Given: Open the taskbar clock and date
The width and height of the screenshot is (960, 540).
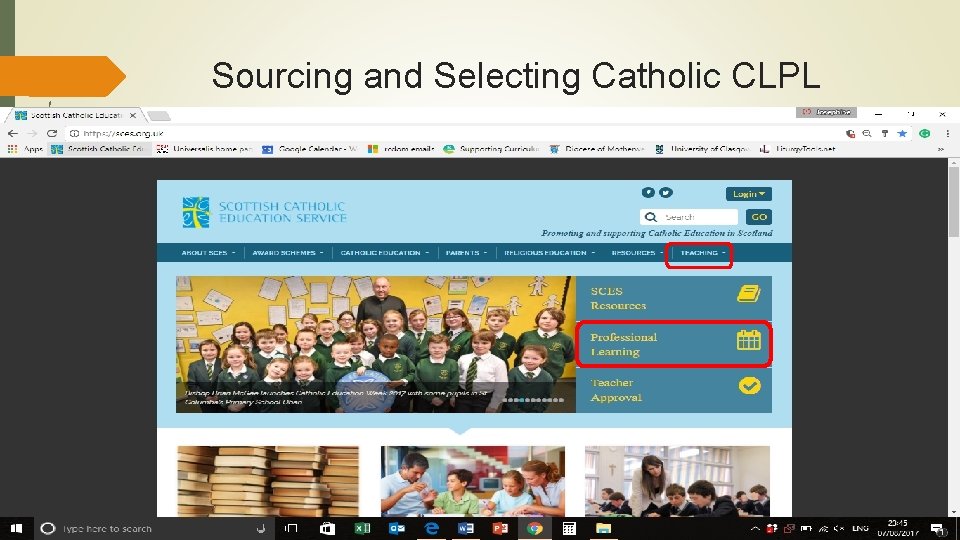Looking at the screenshot, I should coord(898,528).
